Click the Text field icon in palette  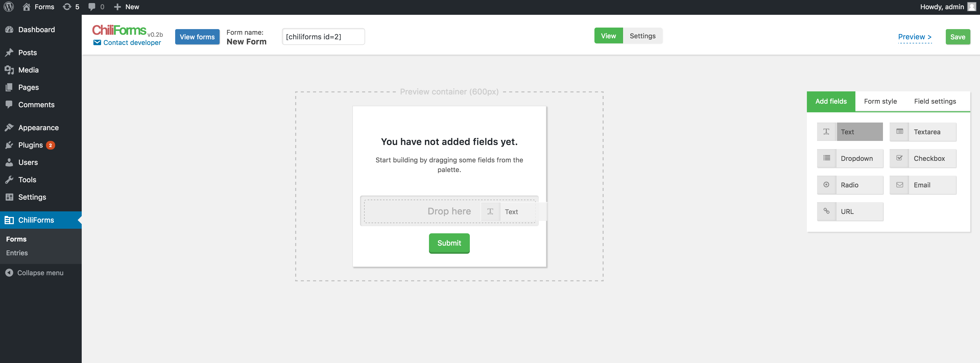pyautogui.click(x=826, y=132)
